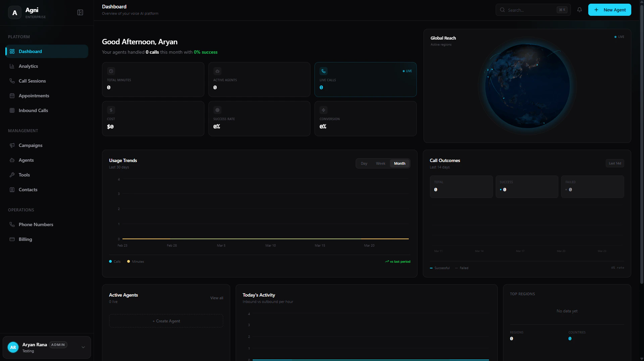Navigate to the Agents page
This screenshot has height=361, width=644.
tap(26, 160)
